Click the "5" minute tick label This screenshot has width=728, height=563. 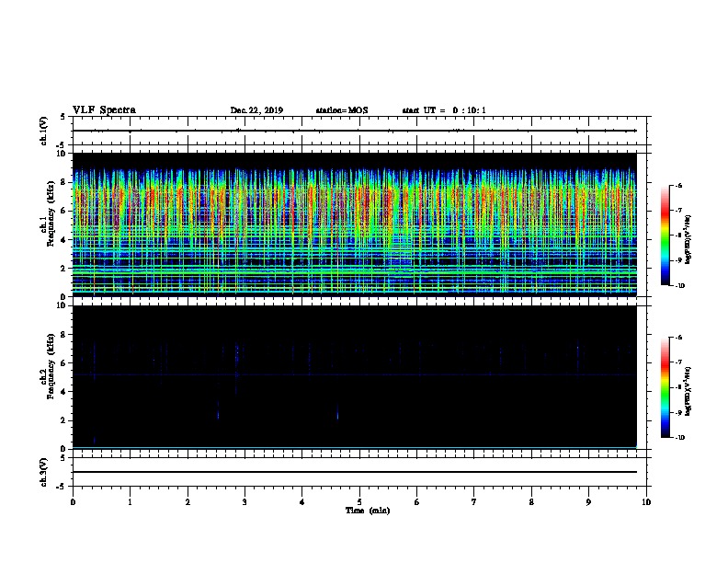(359, 502)
